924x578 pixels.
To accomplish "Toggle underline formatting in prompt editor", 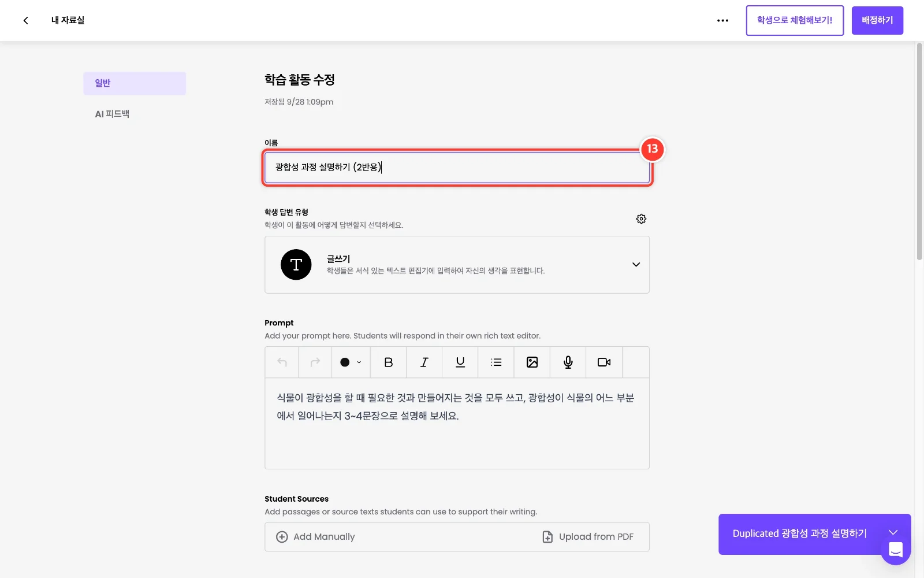I will pyautogui.click(x=460, y=362).
